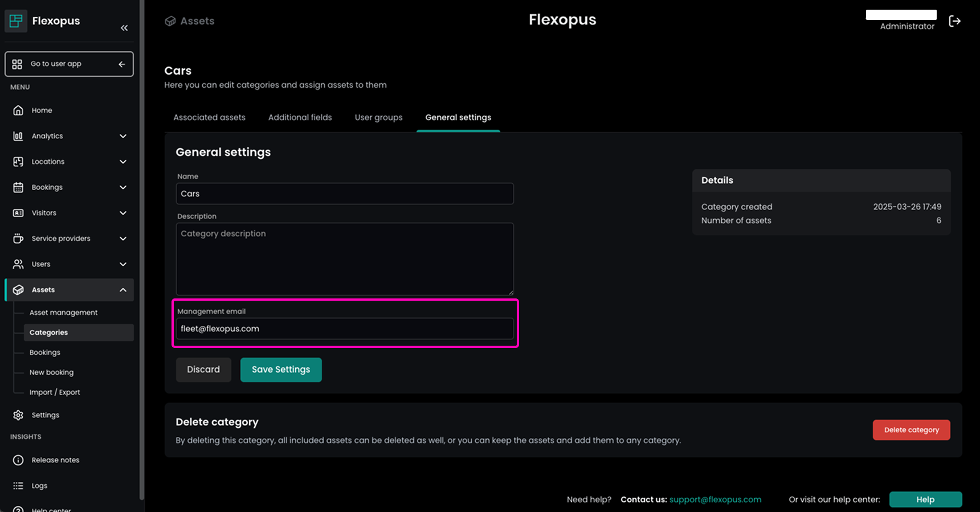Click Go to user app button
Viewport: 980px width, 512px height.
pyautogui.click(x=69, y=64)
